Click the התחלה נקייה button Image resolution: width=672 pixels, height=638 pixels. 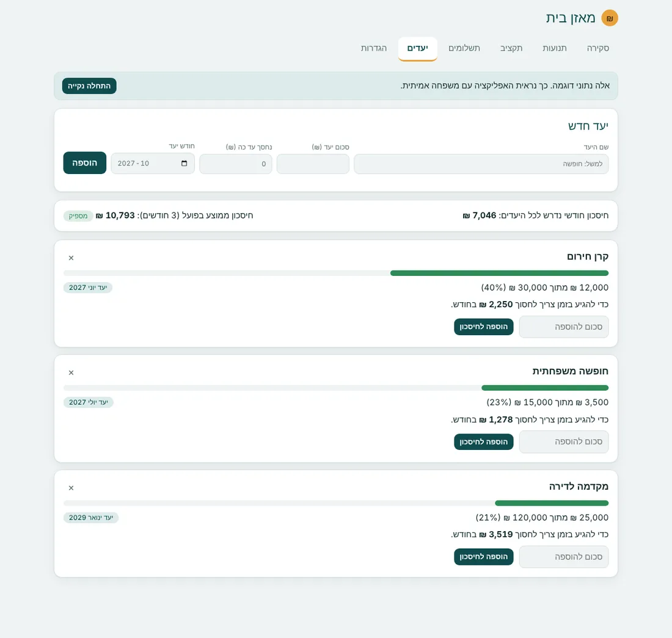click(89, 86)
